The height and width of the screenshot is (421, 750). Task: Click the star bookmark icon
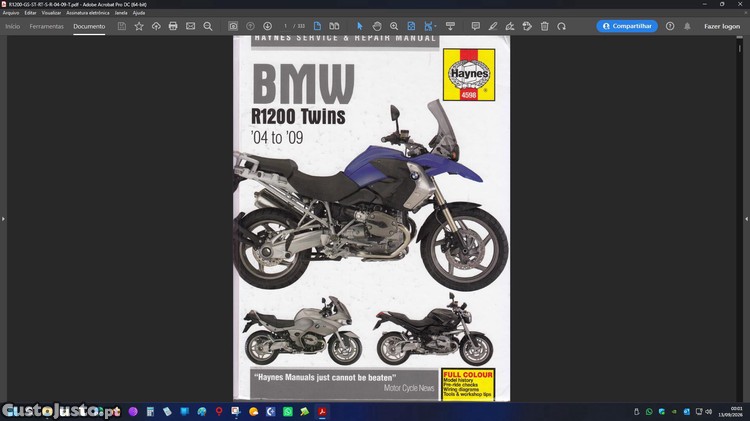139,26
